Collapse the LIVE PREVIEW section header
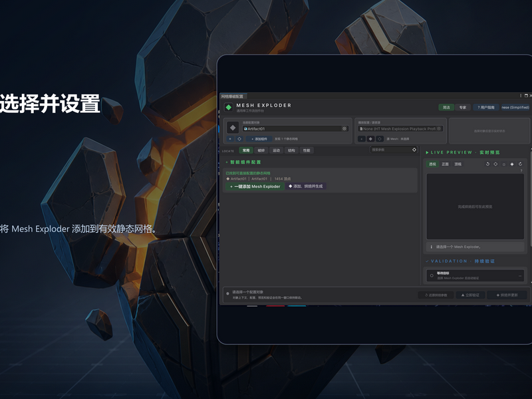Viewport: 532px width, 399px height. point(462,152)
